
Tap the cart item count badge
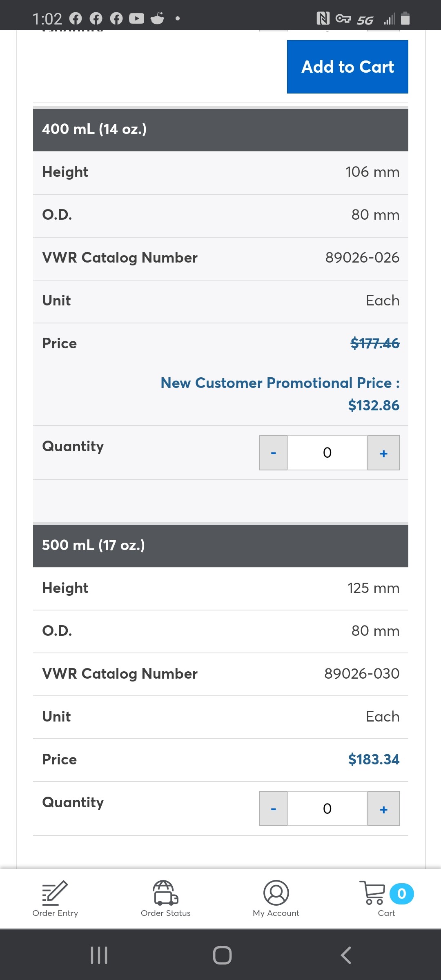(401, 894)
